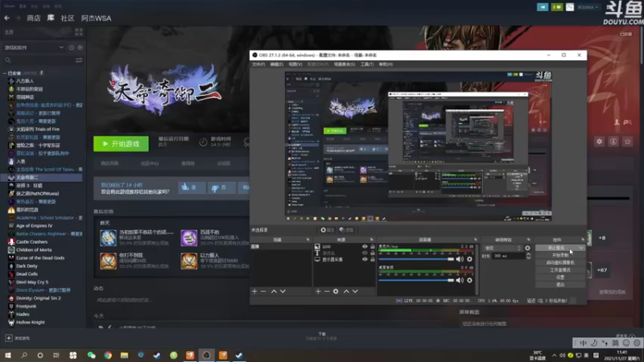This screenshot has height=362, width=644.
Task: Favorite the game with the star icon
Action: (627, 142)
